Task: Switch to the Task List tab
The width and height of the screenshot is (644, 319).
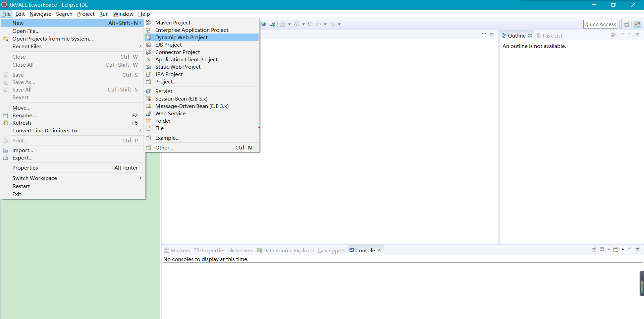Action: tap(549, 36)
